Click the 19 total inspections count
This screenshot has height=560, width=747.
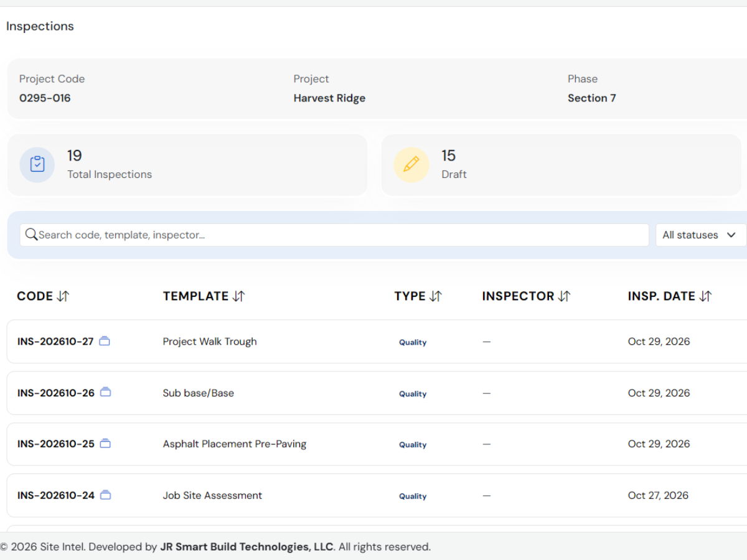coord(75,156)
